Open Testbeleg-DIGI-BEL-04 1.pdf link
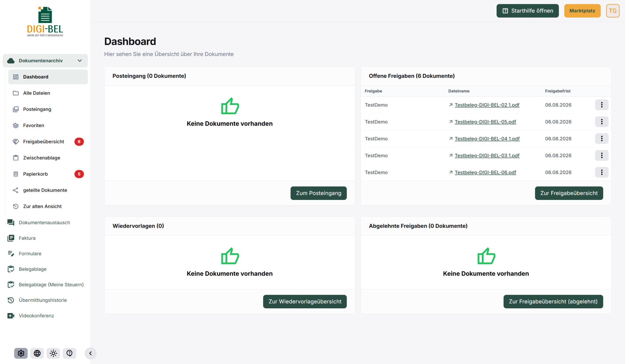The width and height of the screenshot is (625, 364). click(x=487, y=139)
